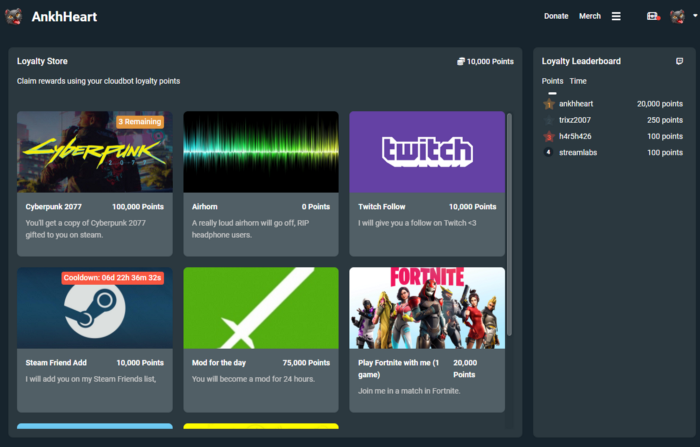Open the Mod for the day image
700x447 pixels.
(261, 308)
